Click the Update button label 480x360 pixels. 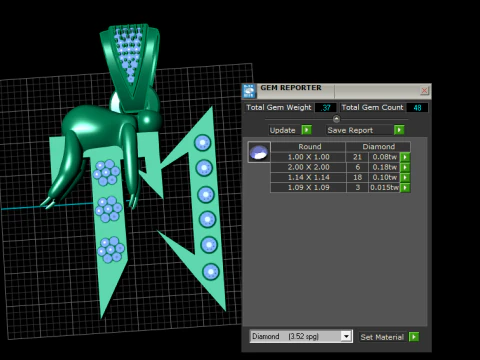(283, 130)
